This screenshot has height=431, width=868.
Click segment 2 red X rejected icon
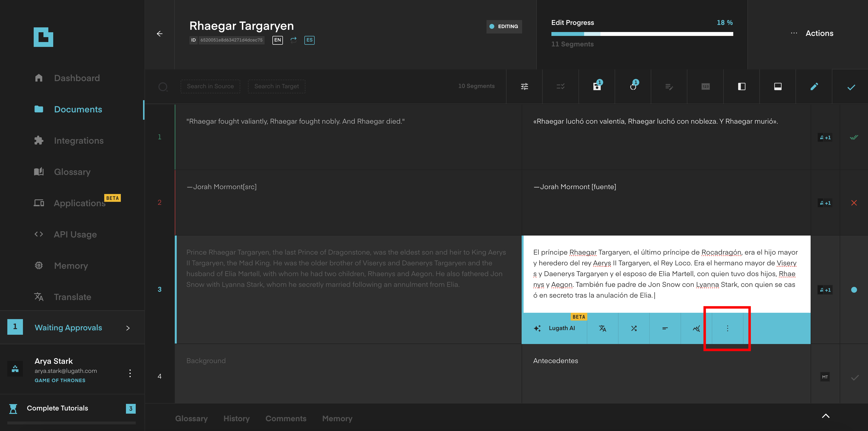click(854, 203)
